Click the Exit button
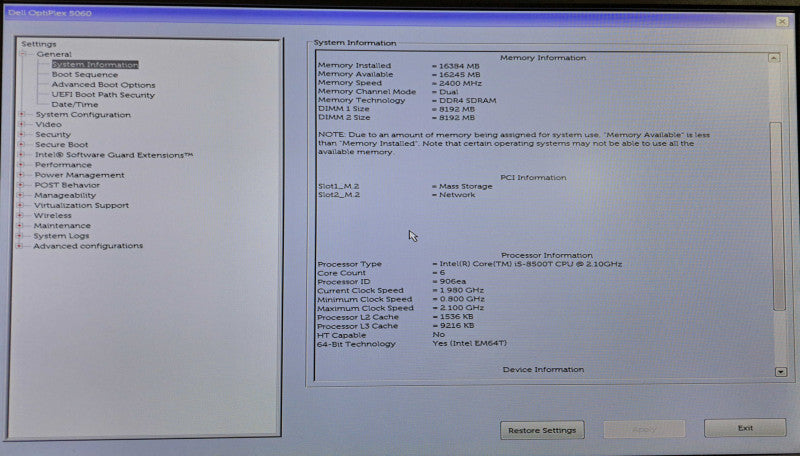The height and width of the screenshot is (456, 800). tap(745, 428)
